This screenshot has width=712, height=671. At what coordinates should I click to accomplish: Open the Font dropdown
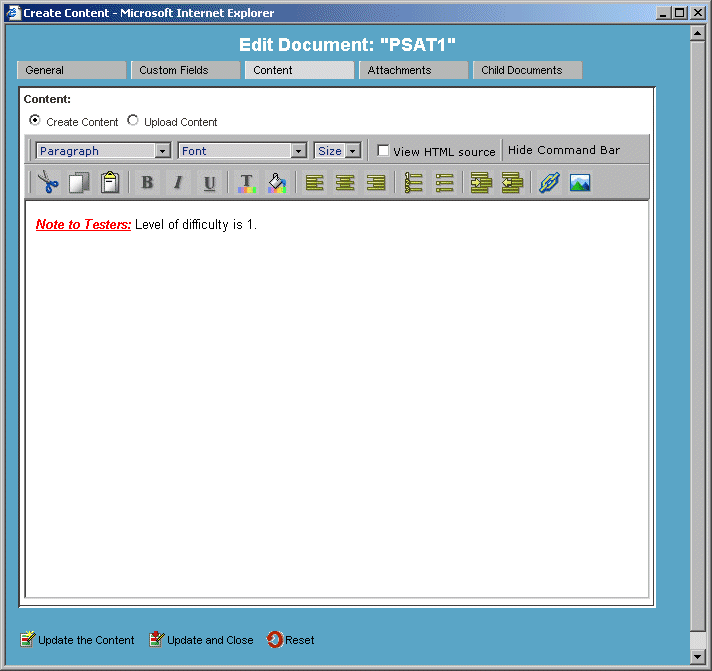pyautogui.click(x=242, y=150)
